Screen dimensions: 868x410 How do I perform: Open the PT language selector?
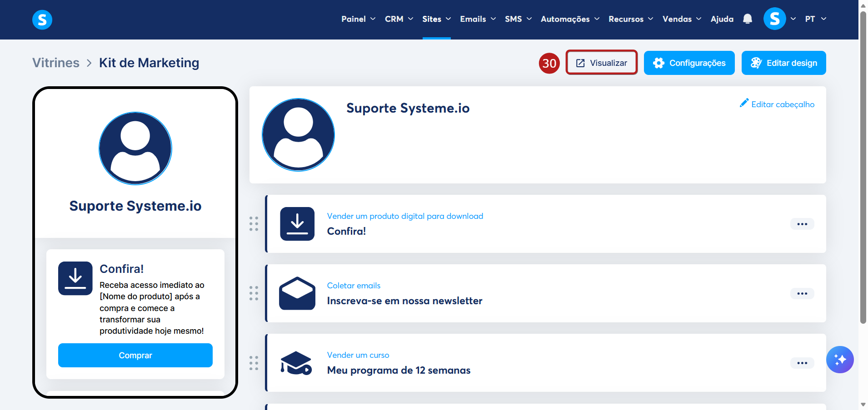click(x=816, y=19)
